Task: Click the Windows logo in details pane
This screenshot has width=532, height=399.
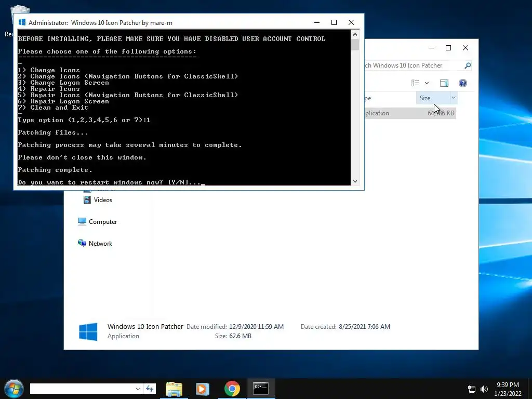Action: coord(88,331)
